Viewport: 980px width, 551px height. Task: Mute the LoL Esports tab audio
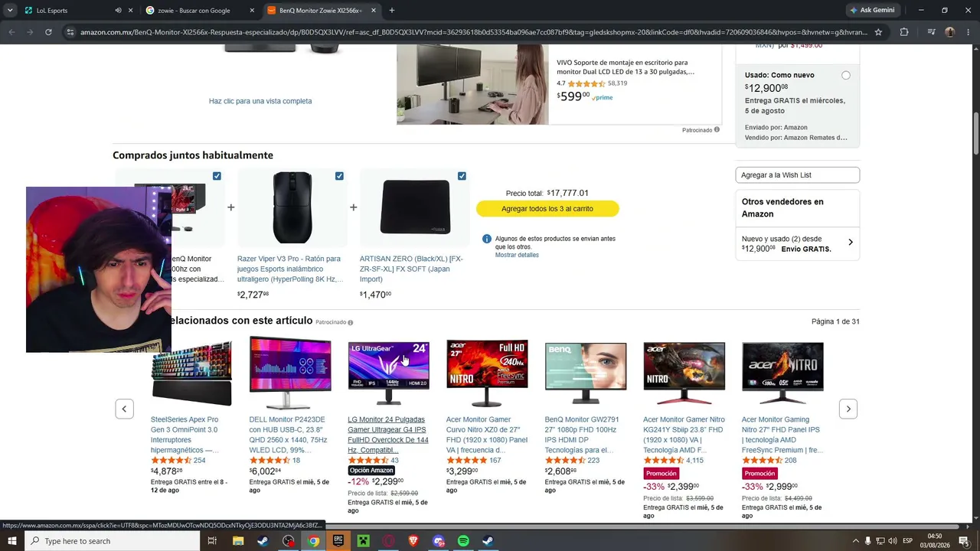tap(118, 11)
